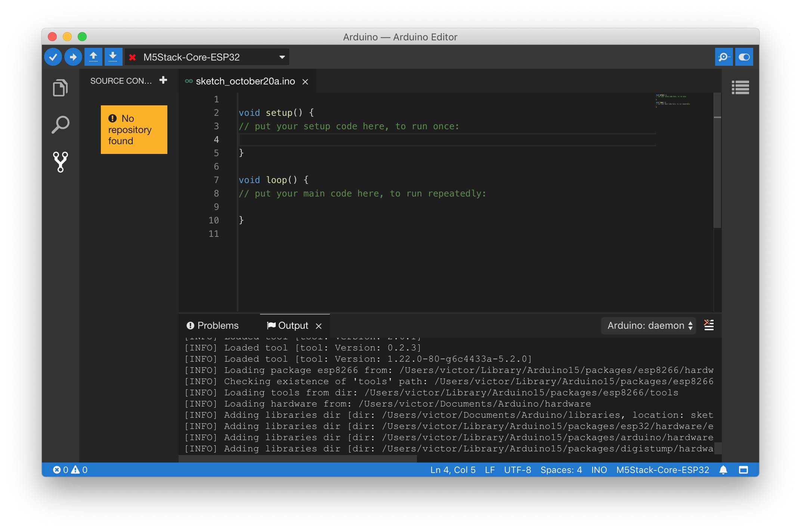Click the void setup() line of code
Viewport: 801px width, 532px height.
pyautogui.click(x=276, y=113)
